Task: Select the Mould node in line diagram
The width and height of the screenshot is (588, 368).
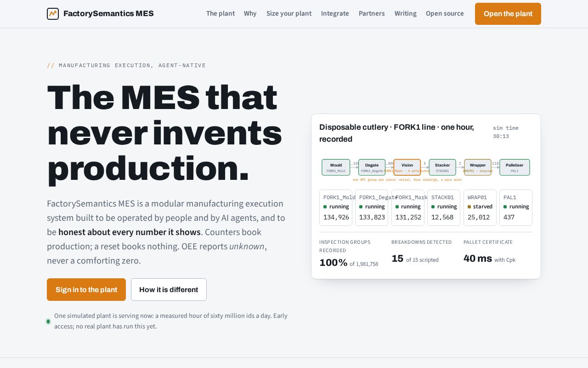Action: tap(336, 167)
